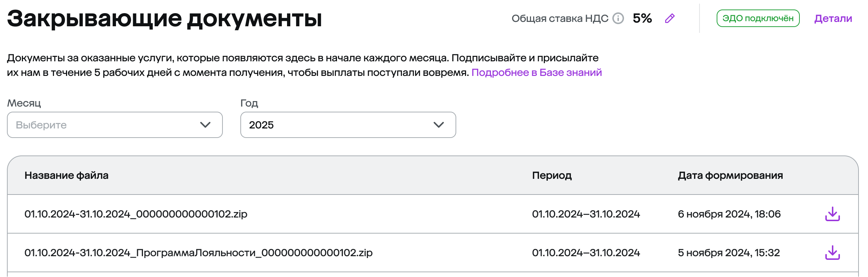Click the Закрывающие документы heading
The image size is (868, 277).
(x=164, y=18)
